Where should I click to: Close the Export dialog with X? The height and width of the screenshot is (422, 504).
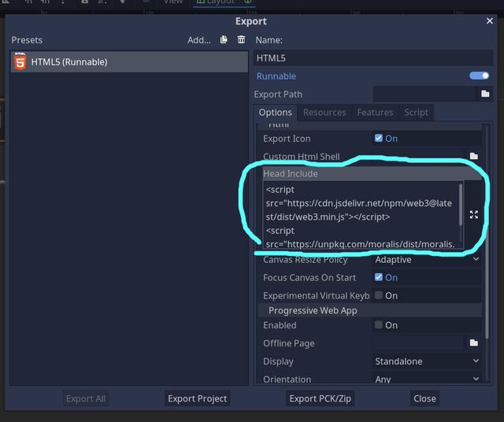point(490,21)
